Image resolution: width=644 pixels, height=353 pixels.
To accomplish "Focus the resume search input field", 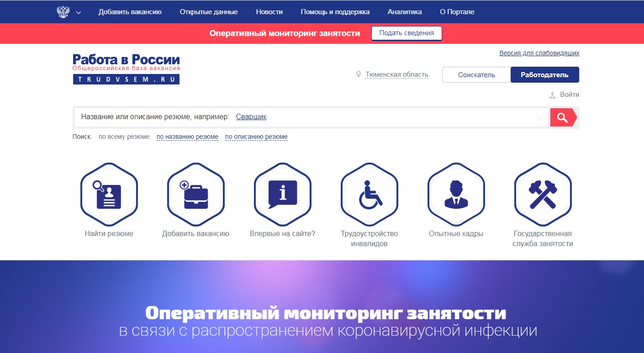I will coord(311,117).
